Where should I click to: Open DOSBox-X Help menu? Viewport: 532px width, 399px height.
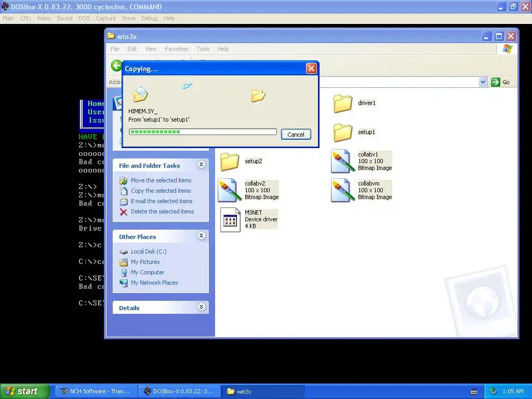pos(169,18)
